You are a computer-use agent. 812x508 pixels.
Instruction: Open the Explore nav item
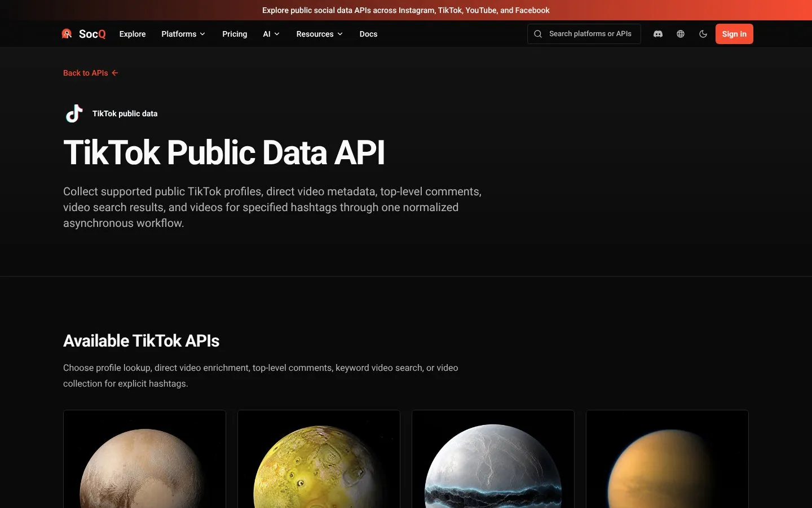point(133,34)
